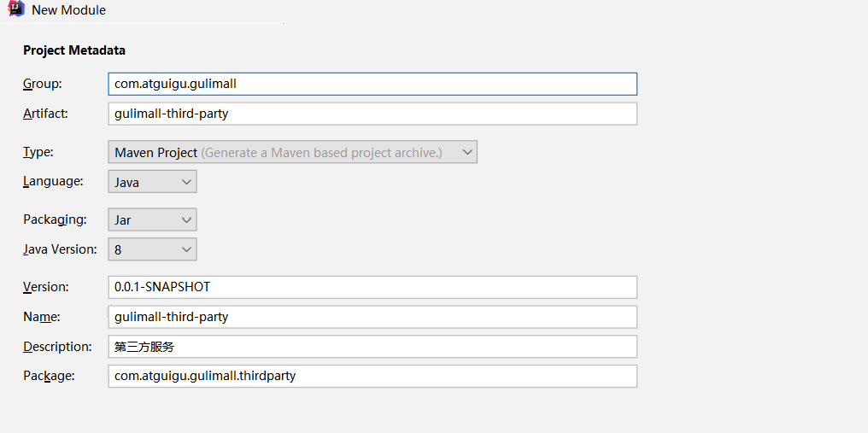
Task: Click the Language label
Action: (53, 182)
